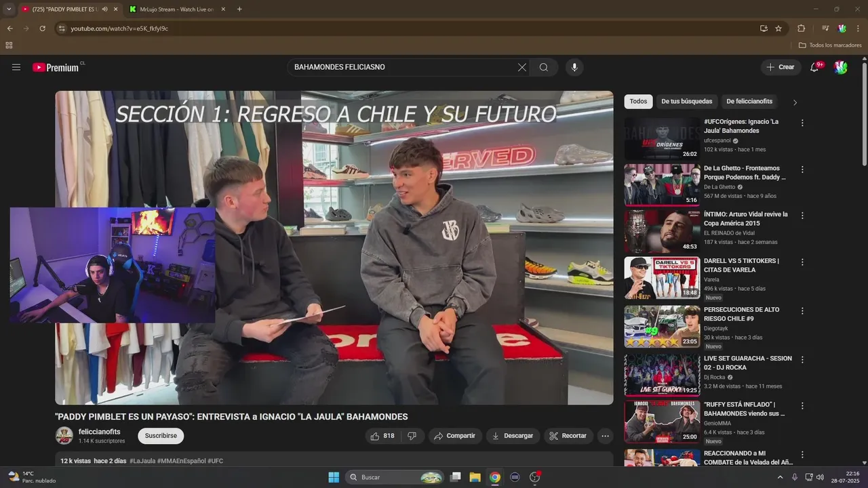Open options for LIVE SET GUARACHA video
This screenshot has width=868, height=488.
802,359
